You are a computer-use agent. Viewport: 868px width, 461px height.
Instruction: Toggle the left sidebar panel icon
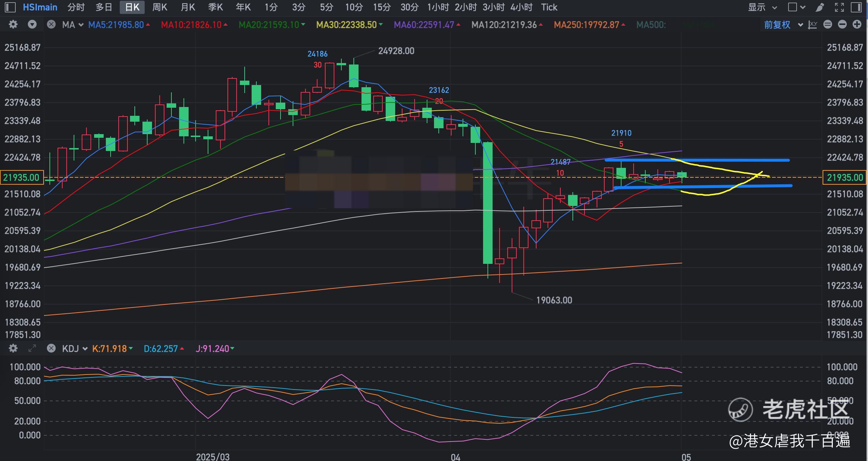coord(10,7)
